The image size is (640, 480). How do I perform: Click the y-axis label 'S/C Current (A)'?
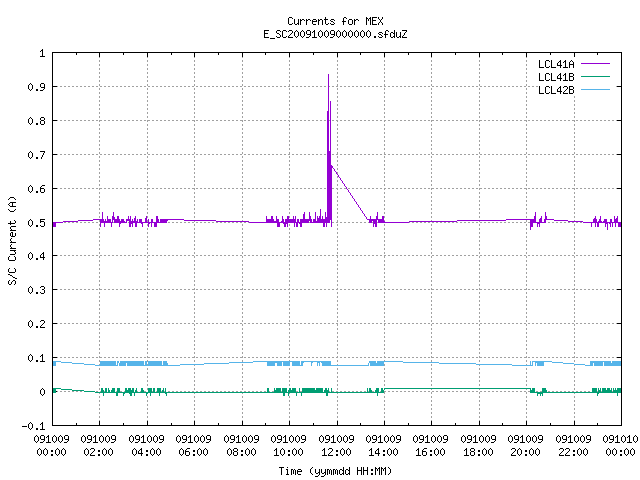click(13, 240)
